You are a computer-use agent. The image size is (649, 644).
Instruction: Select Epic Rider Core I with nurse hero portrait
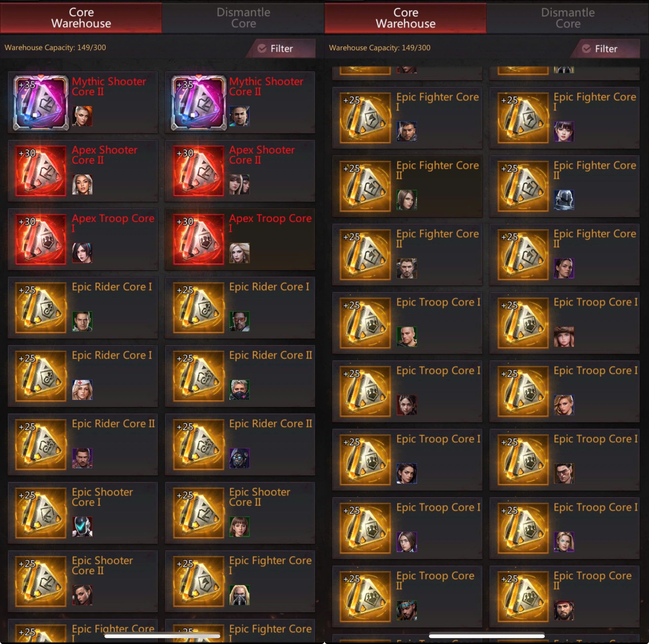click(83, 376)
